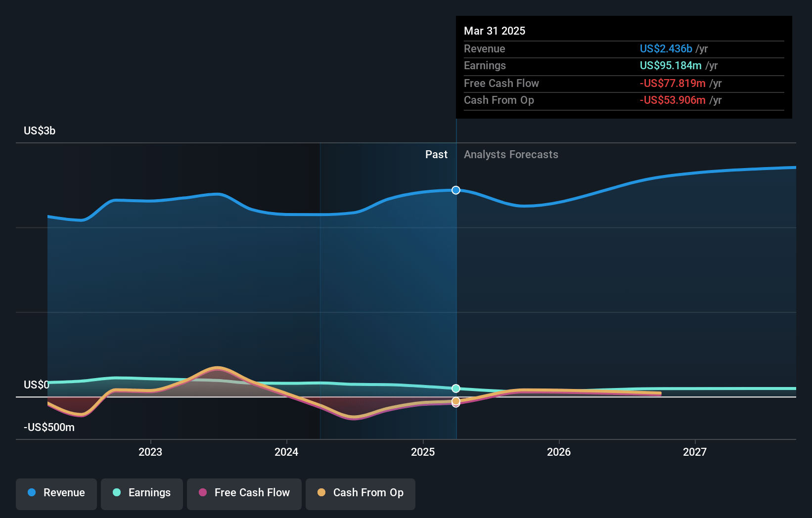
Task: Toggle the Cash From Op legend series
Action: pyautogui.click(x=361, y=494)
